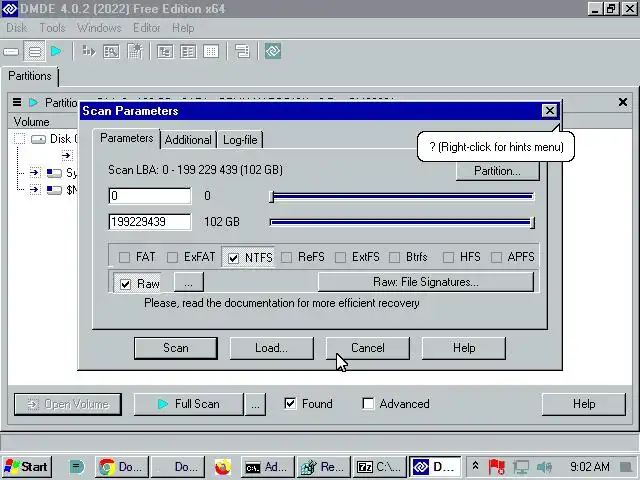Start scan via toolbar play icon

click(56, 51)
